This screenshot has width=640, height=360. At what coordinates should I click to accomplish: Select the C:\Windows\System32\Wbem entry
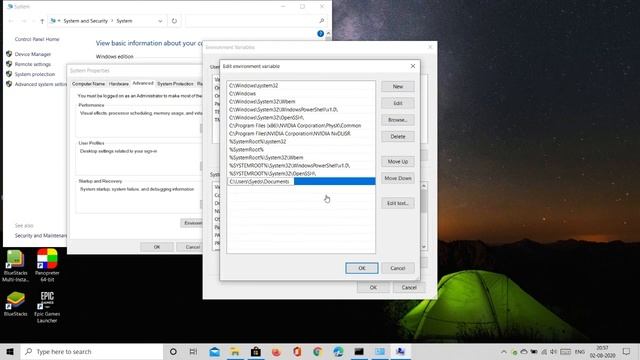click(301, 102)
